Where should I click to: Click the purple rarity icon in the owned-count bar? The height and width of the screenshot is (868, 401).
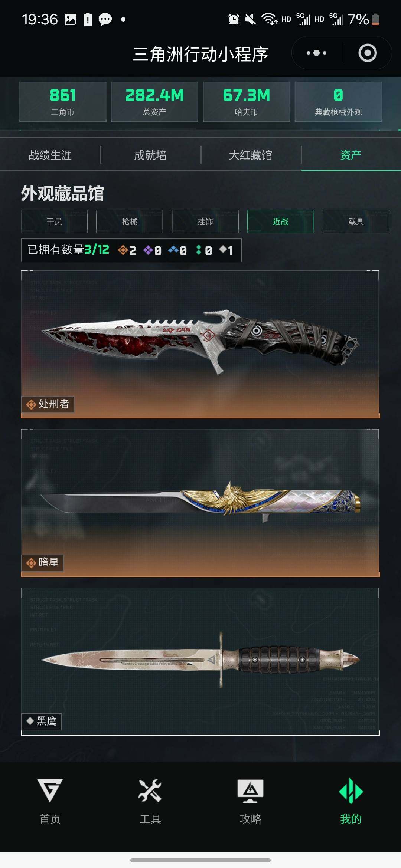[x=148, y=250]
